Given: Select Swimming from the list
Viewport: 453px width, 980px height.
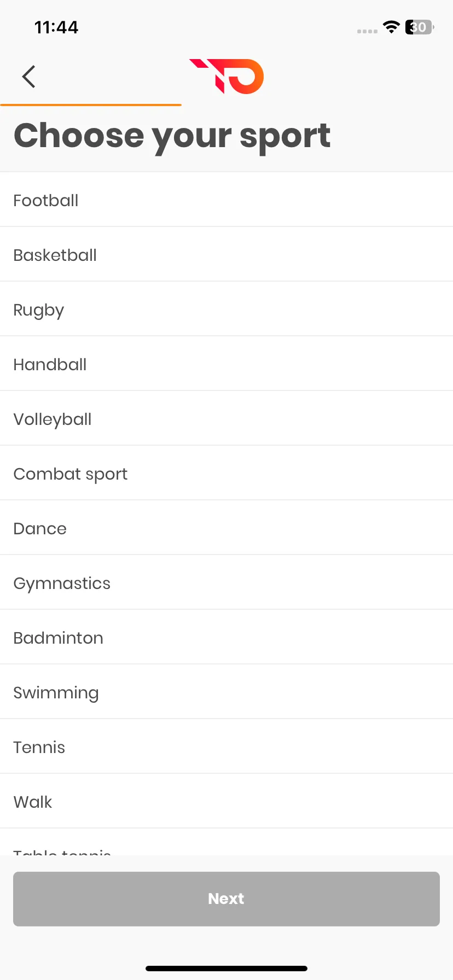Looking at the screenshot, I should tap(226, 692).
